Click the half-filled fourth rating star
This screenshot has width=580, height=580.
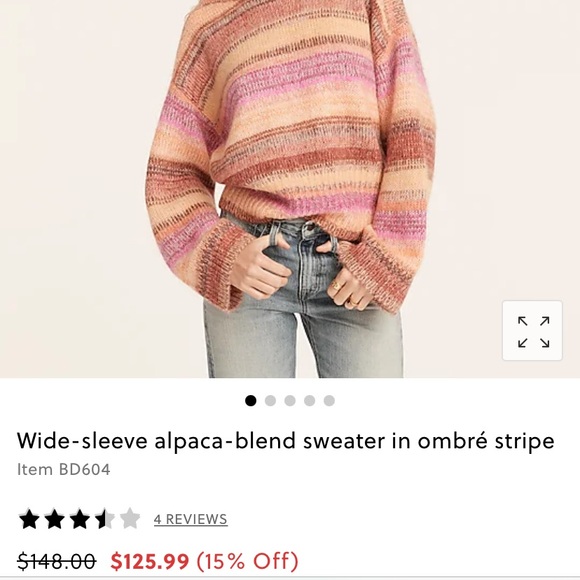click(x=105, y=519)
